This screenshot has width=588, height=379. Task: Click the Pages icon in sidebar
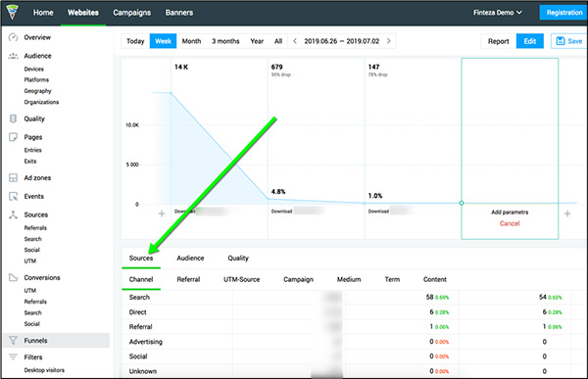[13, 137]
